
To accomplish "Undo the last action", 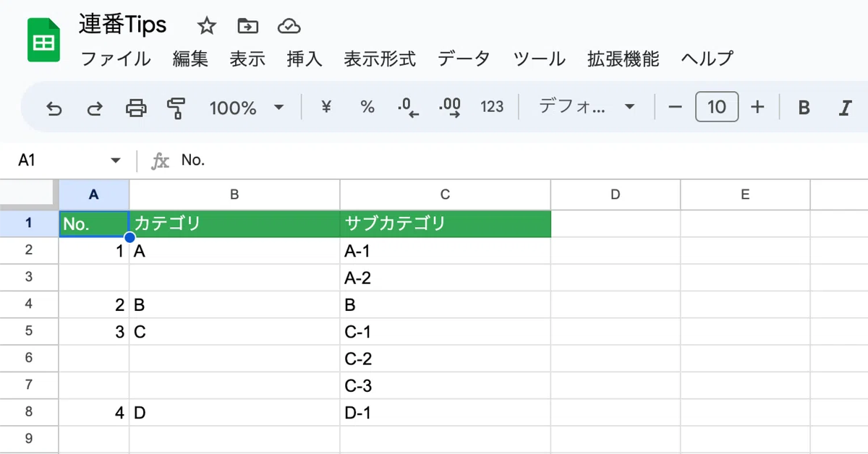I will pos(54,108).
